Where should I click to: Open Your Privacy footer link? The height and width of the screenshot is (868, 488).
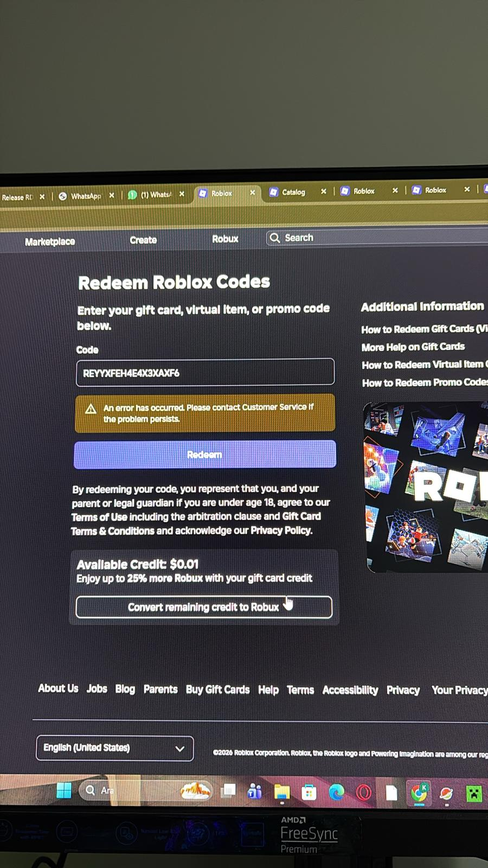(x=459, y=690)
